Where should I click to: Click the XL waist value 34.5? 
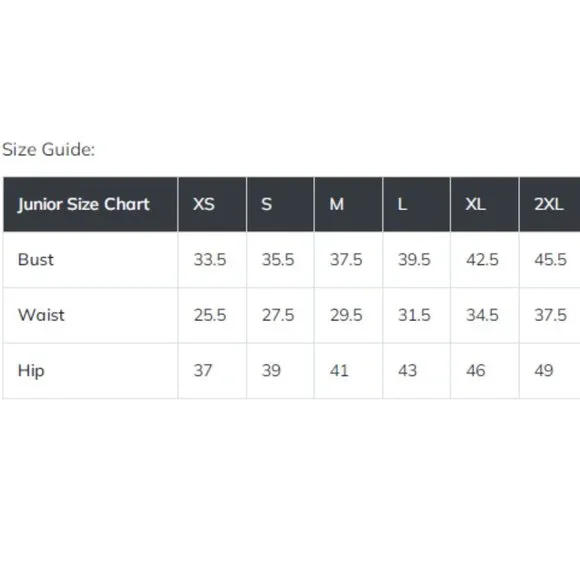click(482, 315)
